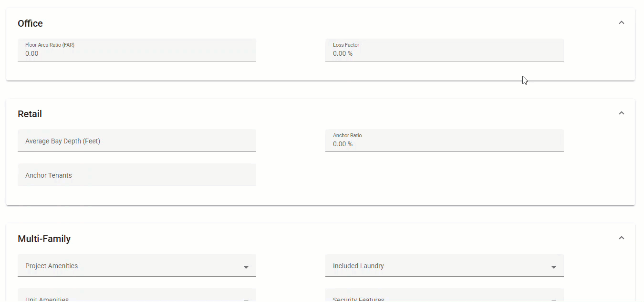This screenshot has width=644, height=302.
Task: Click the Multi-Family section heading
Action: [44, 239]
